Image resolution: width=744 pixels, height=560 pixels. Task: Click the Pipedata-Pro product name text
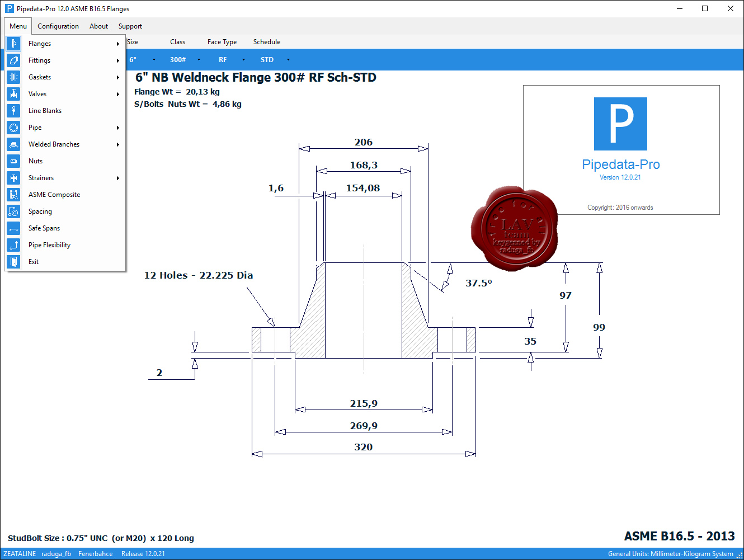coord(621,164)
